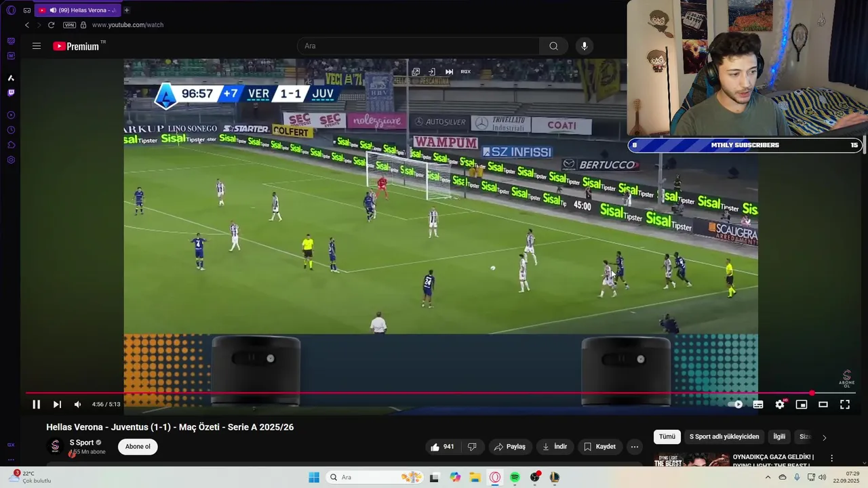The image size is (868, 488).
Task: Seek on the red video progress bar
Action: (440, 393)
